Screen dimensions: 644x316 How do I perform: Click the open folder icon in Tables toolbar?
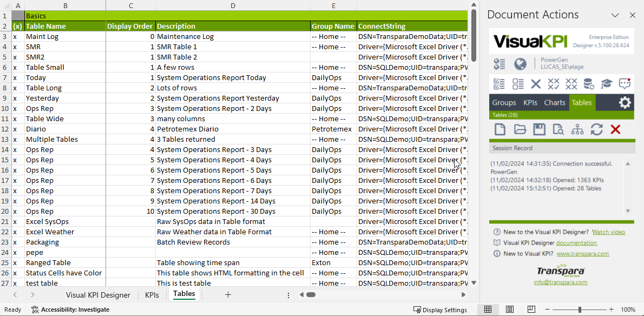[x=520, y=129]
